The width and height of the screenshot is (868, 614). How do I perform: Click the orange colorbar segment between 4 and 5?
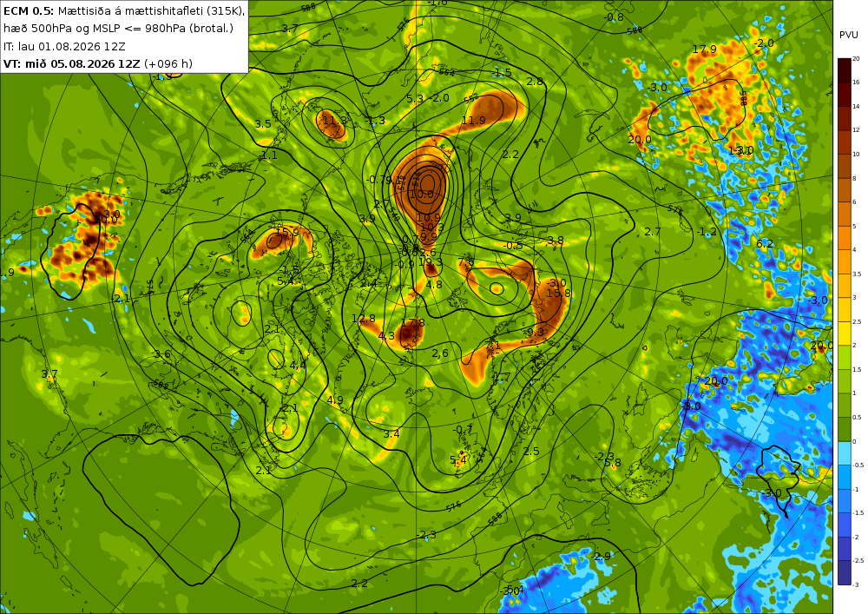[845, 237]
